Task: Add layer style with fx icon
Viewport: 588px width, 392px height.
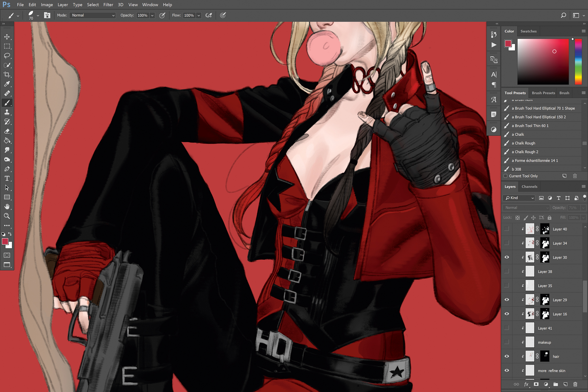Action: (x=526, y=384)
